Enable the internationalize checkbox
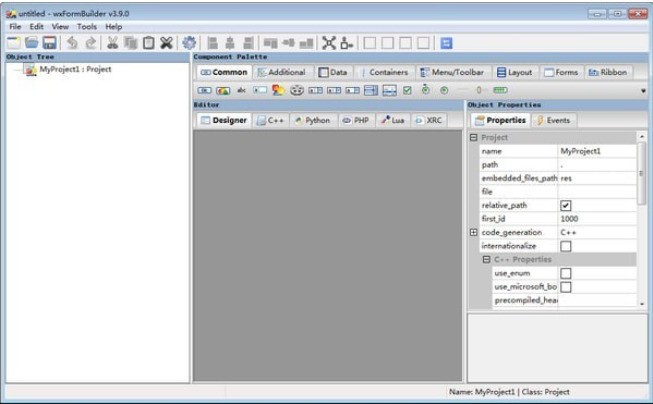Image resolution: width=653 pixels, height=404 pixels. coord(566,246)
